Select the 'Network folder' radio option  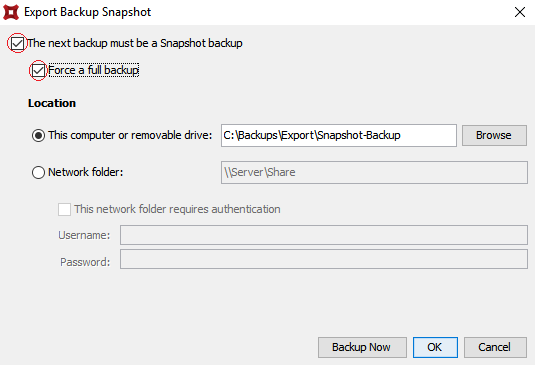[x=38, y=172]
